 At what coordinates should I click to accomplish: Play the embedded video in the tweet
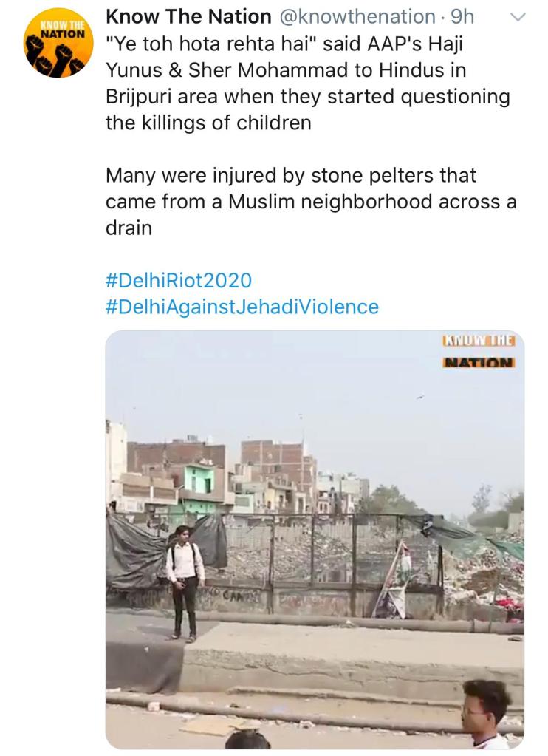click(315, 539)
